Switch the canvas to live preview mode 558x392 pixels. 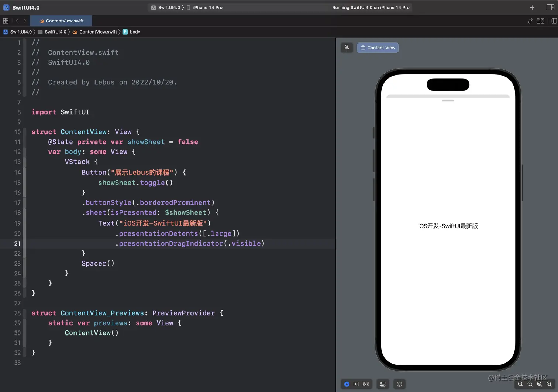[347, 384]
